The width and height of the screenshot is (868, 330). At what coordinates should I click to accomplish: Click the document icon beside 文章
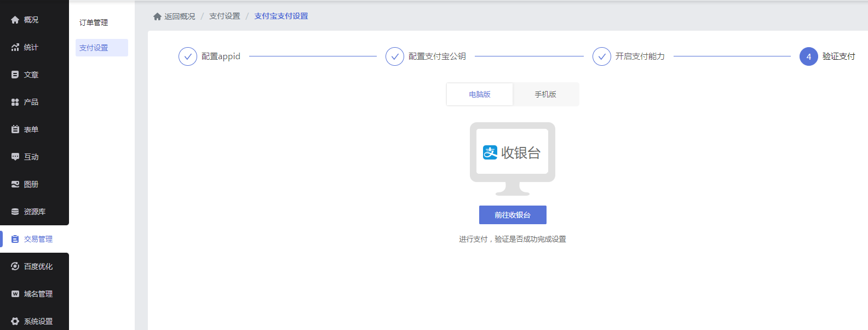[x=15, y=75]
